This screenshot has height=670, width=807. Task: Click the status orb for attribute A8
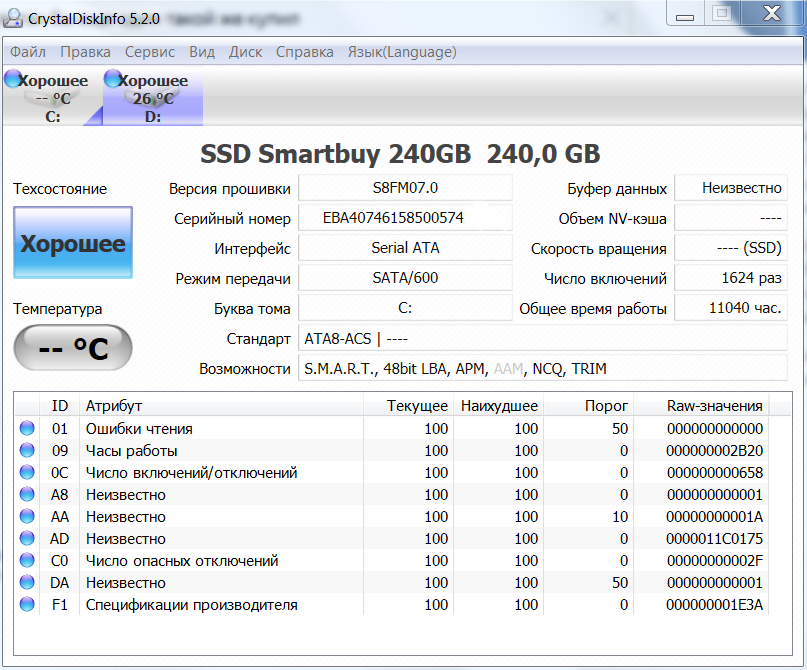27,495
